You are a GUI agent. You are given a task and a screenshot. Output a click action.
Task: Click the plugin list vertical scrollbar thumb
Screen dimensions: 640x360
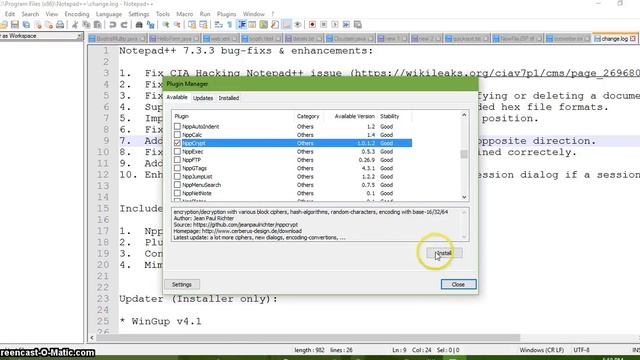[x=464, y=154]
